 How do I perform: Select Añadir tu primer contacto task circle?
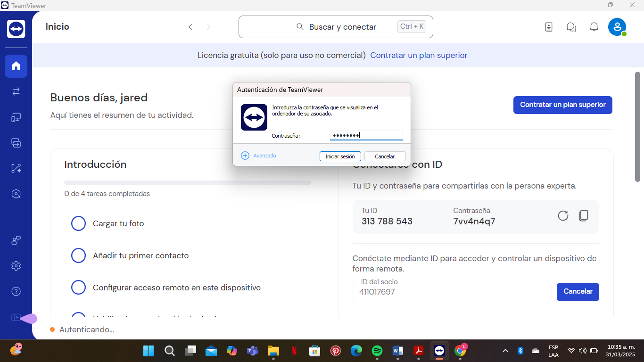78,255
